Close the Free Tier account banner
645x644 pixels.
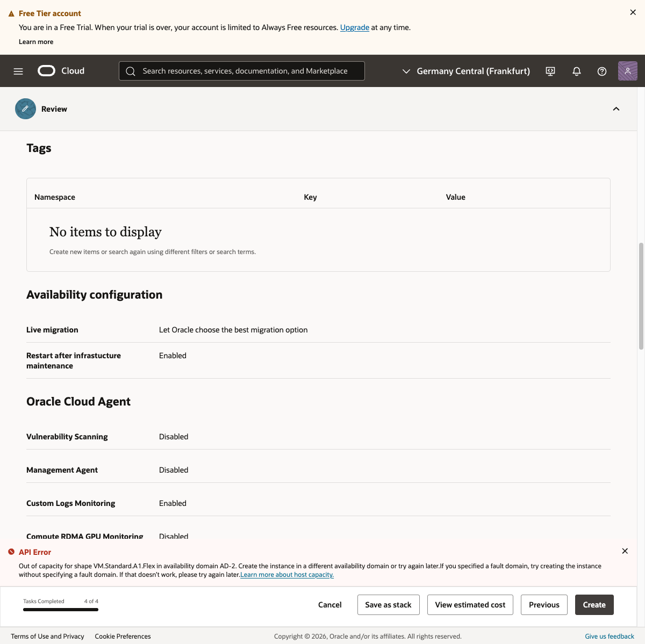click(633, 12)
